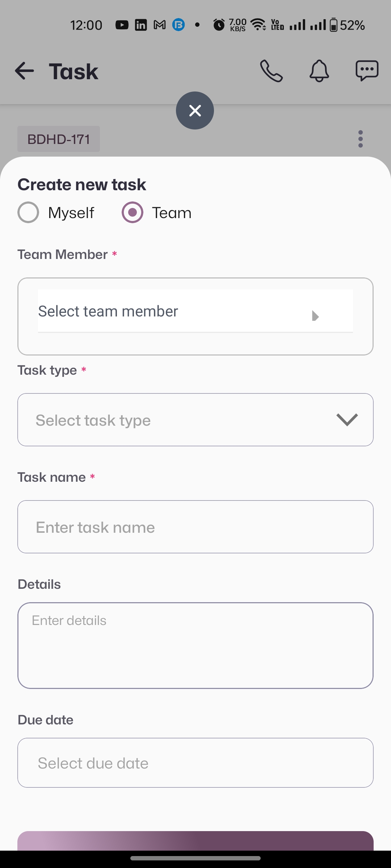
Task: Focus the Enter task name field
Action: [195, 527]
